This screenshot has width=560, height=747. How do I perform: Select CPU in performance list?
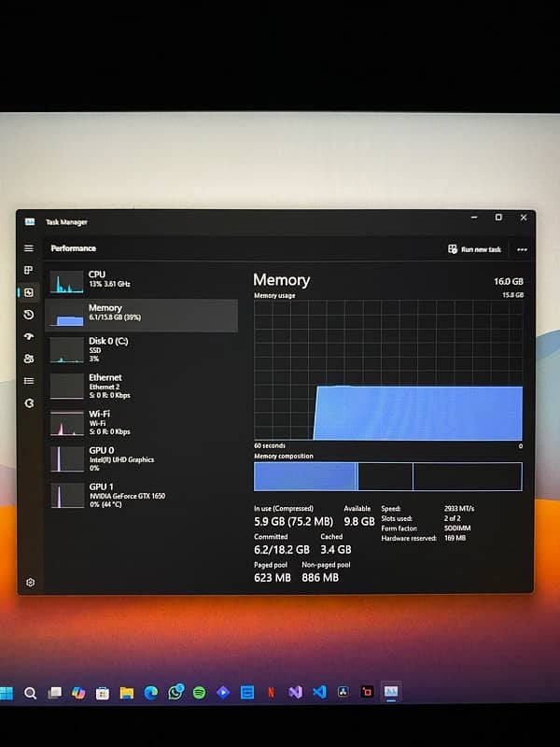point(140,279)
